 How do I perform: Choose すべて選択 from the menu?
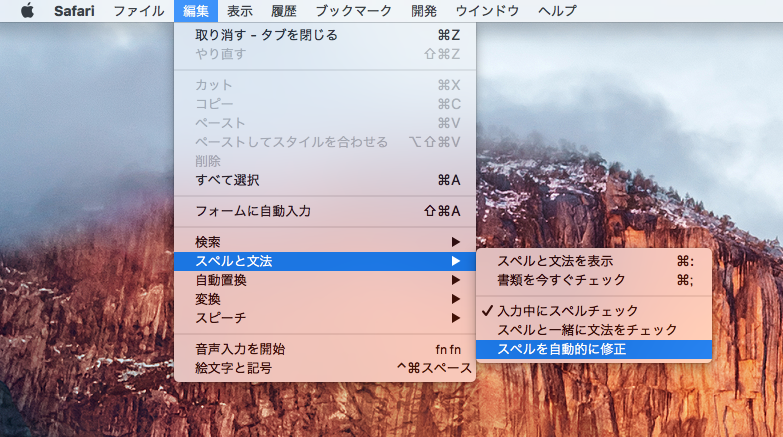[325, 180]
